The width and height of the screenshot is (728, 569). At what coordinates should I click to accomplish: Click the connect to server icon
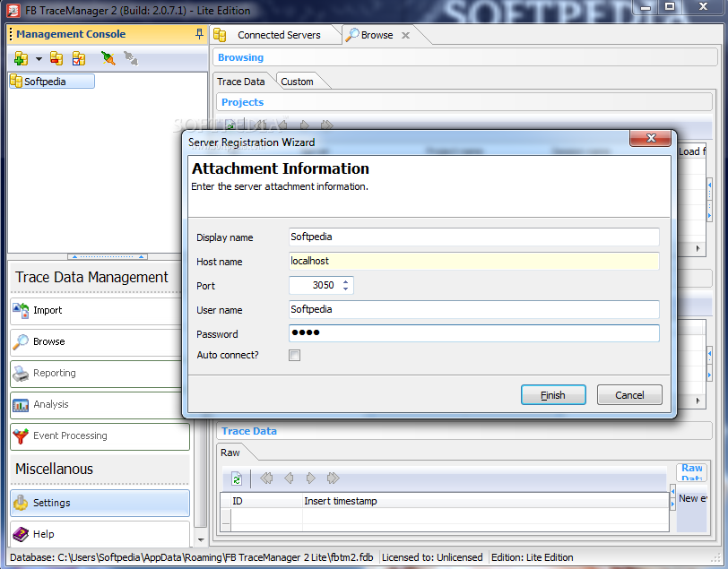pyautogui.click(x=108, y=58)
